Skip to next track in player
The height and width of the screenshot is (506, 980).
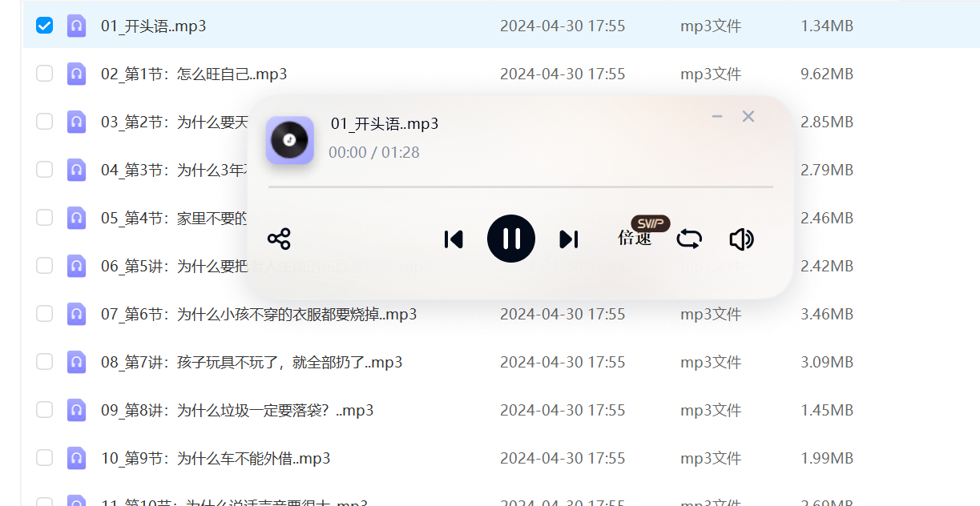[x=568, y=239]
